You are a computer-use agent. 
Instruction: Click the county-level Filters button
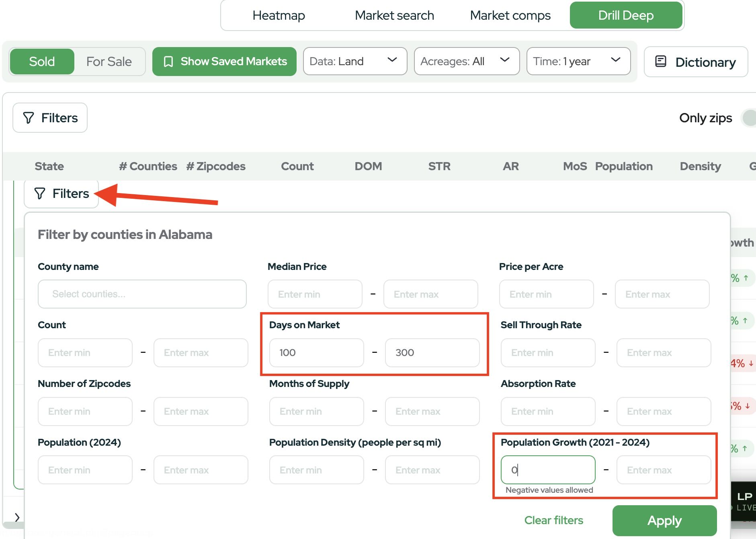[x=61, y=193]
